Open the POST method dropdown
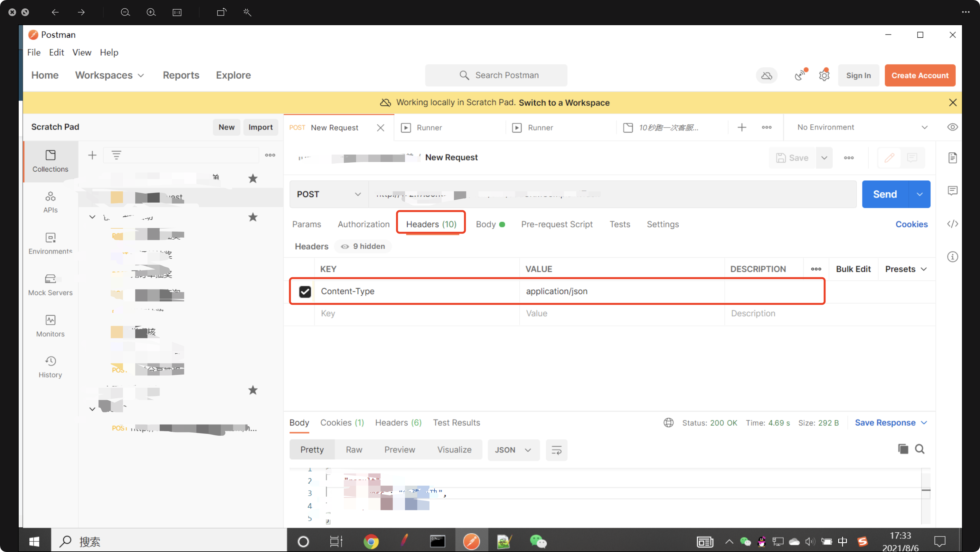Image resolution: width=980 pixels, height=552 pixels. (329, 194)
